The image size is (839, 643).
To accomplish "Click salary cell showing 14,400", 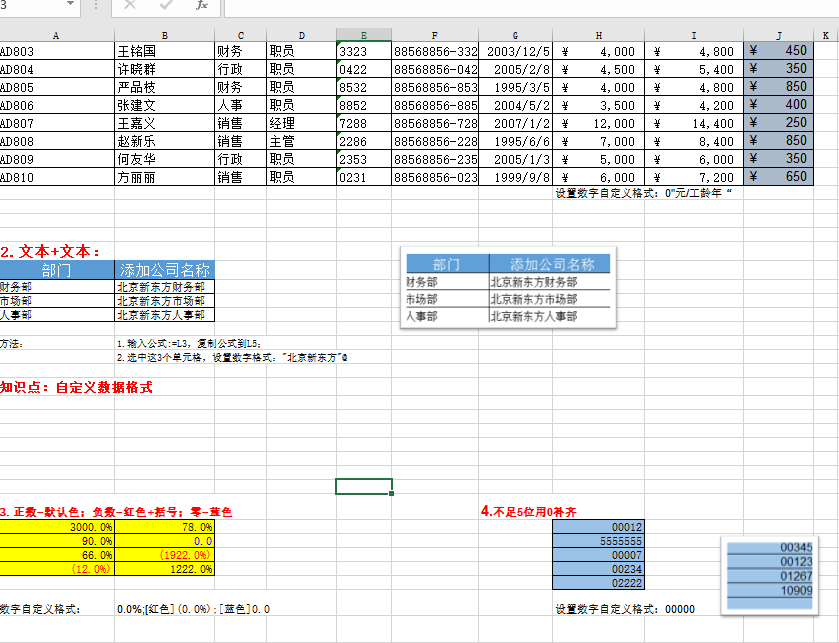I will (694, 124).
